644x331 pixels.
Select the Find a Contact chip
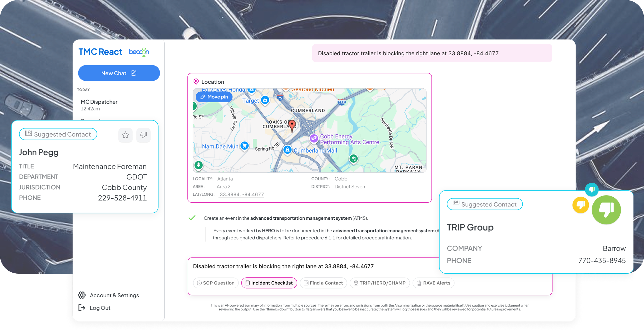[x=323, y=283]
